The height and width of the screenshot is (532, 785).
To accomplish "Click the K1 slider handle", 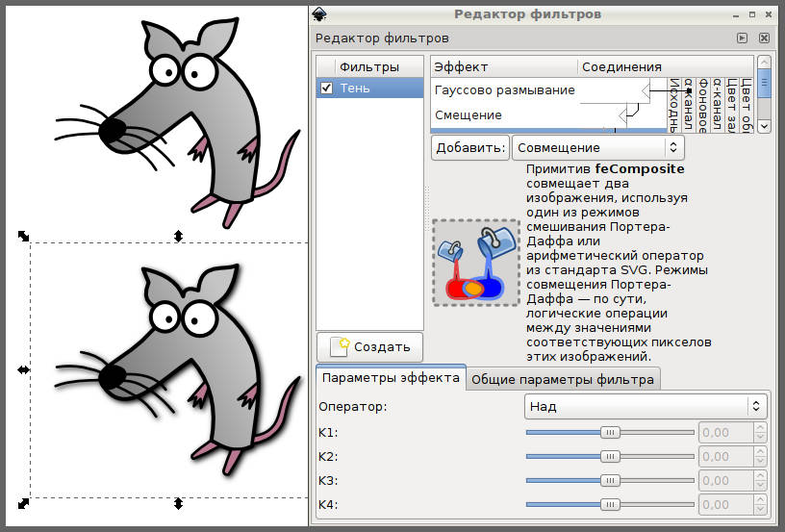I will click(x=610, y=432).
